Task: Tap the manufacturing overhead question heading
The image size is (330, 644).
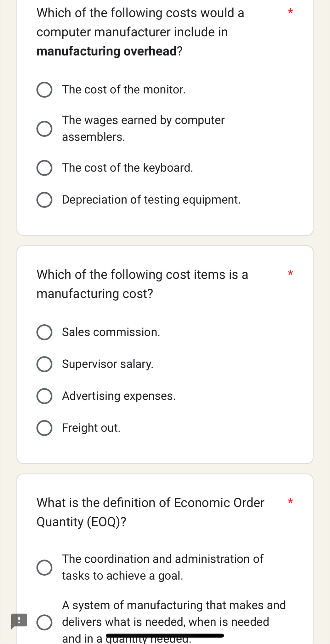Action: (x=140, y=32)
